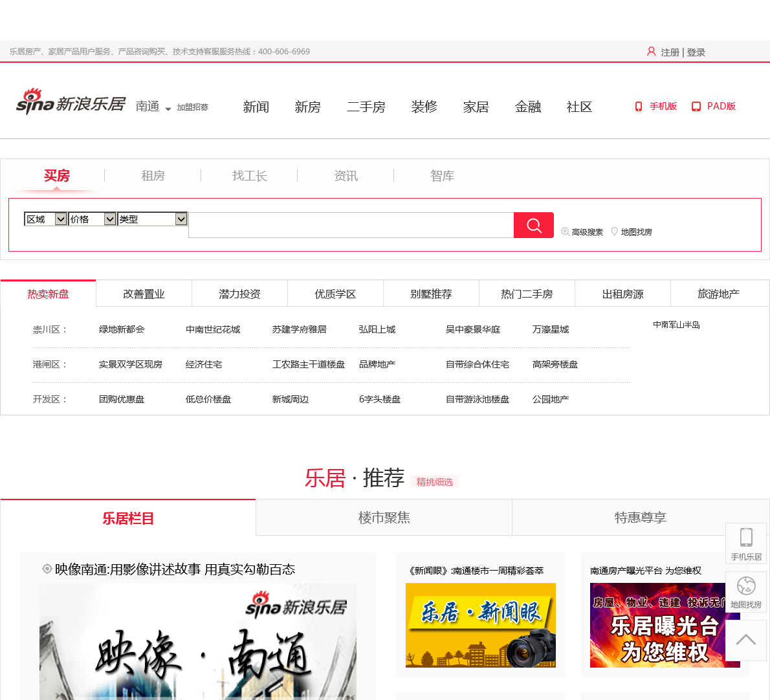Click the 高级搜索 link text
This screenshot has width=770, height=700.
click(588, 232)
